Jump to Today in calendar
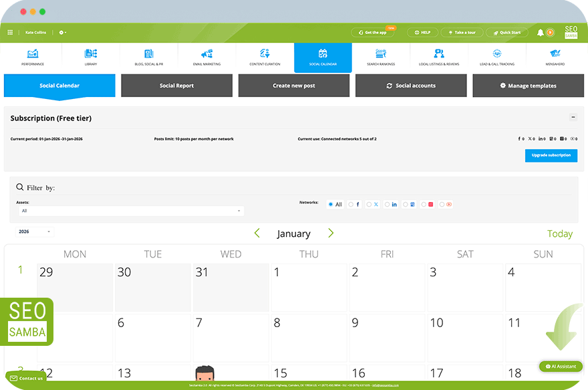 click(x=559, y=233)
